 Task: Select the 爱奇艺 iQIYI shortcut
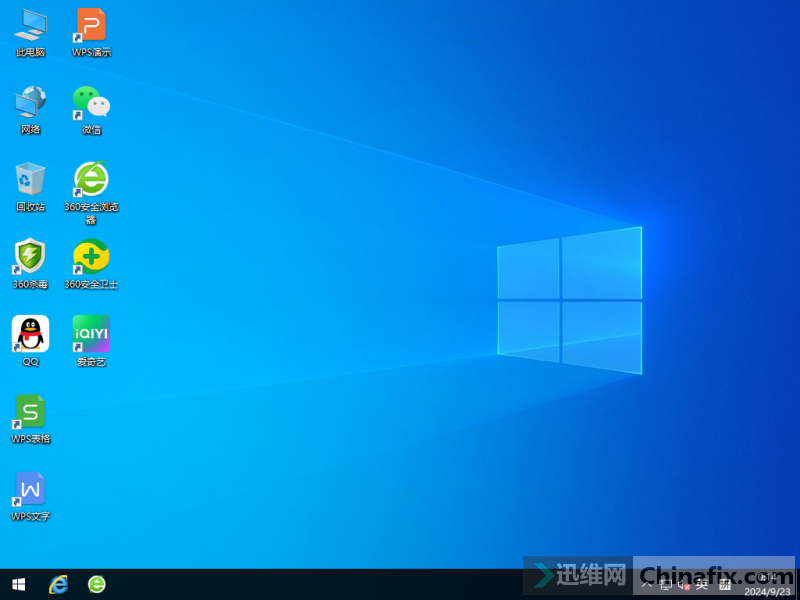point(91,341)
